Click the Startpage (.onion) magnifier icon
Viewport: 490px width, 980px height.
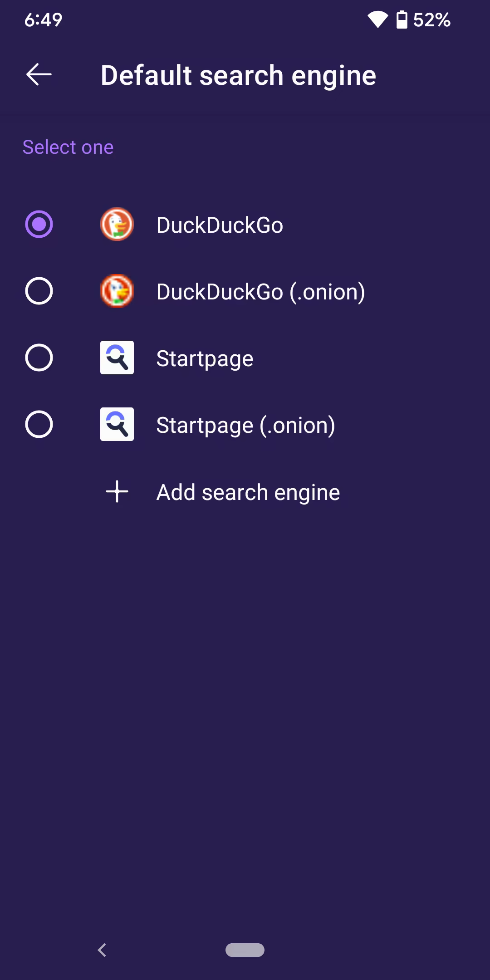coord(117,424)
